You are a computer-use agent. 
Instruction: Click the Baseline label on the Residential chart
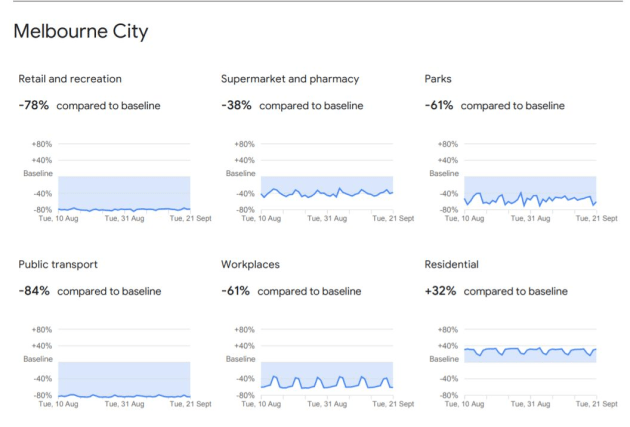click(441, 358)
